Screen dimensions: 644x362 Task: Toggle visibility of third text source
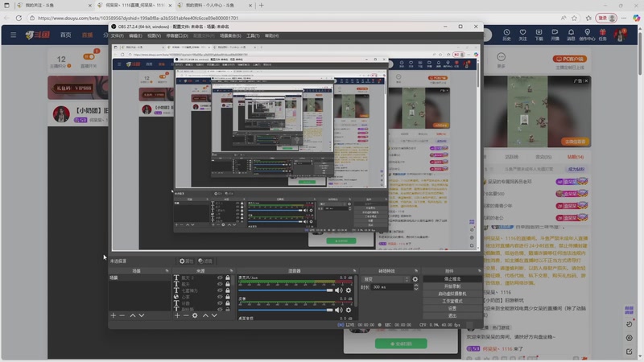pyautogui.click(x=220, y=290)
